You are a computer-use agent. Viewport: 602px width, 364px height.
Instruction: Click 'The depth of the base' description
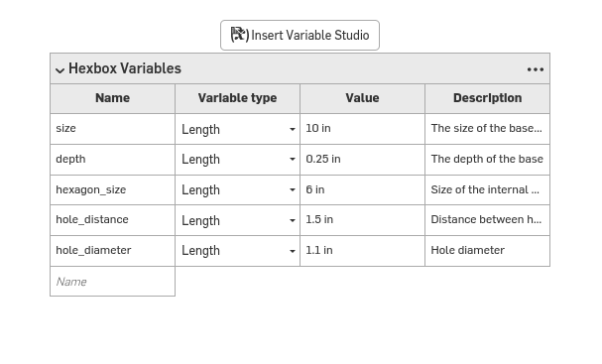[x=487, y=160]
